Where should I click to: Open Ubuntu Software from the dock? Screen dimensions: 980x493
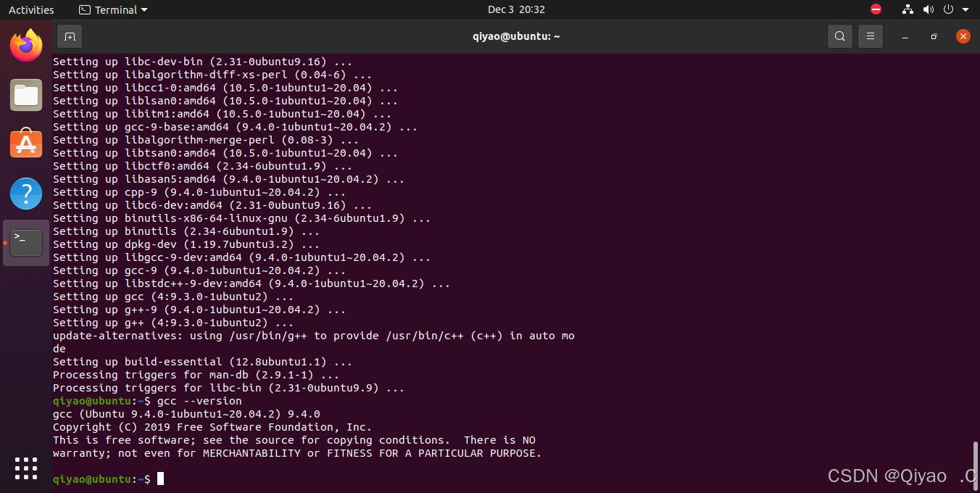click(x=25, y=144)
